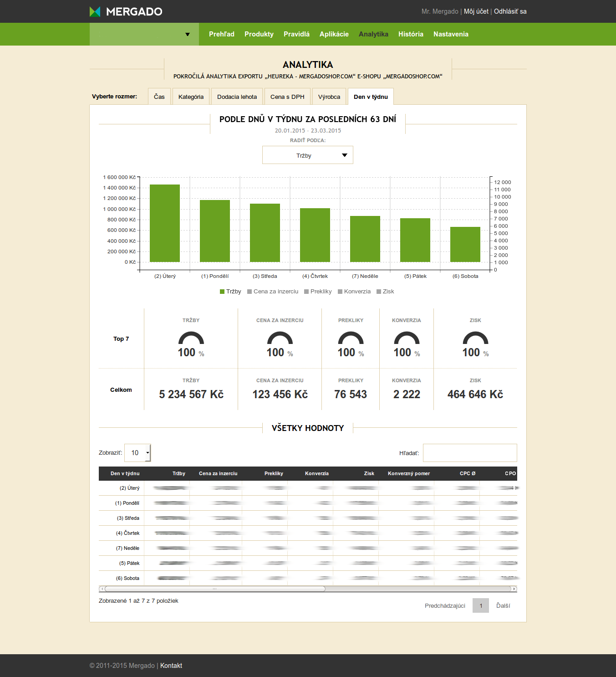Image resolution: width=616 pixels, height=677 pixels.
Task: Toggle the Cena za inzerciu legend series
Action: pyautogui.click(x=273, y=292)
